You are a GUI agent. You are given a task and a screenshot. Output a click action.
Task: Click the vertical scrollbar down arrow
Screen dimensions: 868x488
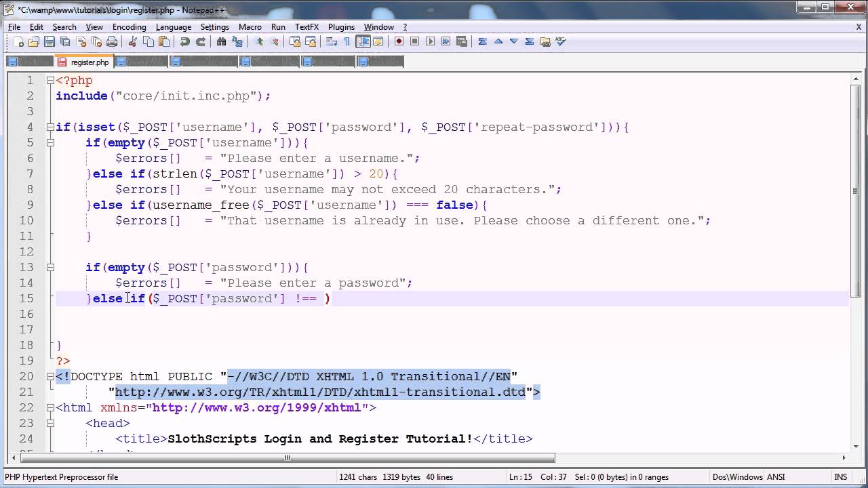click(x=856, y=445)
